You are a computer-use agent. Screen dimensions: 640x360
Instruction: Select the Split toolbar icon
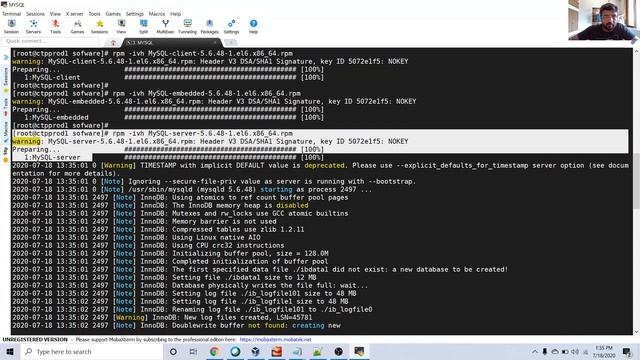(143, 27)
